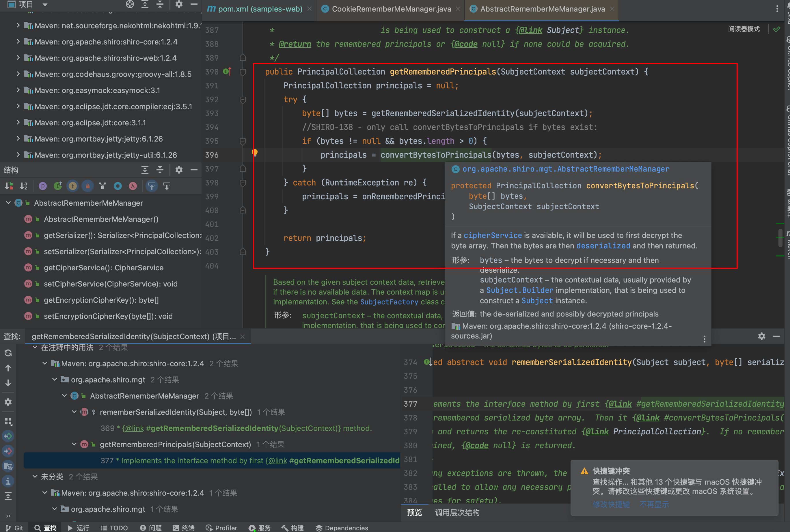
Task: Expand all results in Find panel
Action: (8, 496)
